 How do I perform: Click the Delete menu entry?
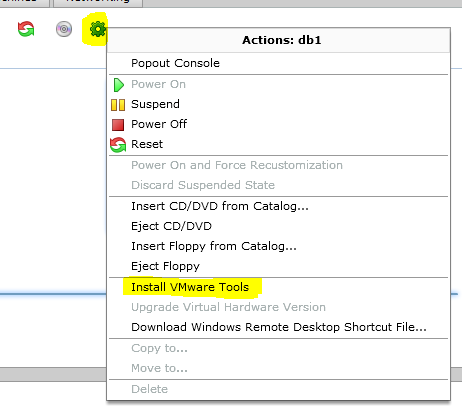click(x=149, y=389)
